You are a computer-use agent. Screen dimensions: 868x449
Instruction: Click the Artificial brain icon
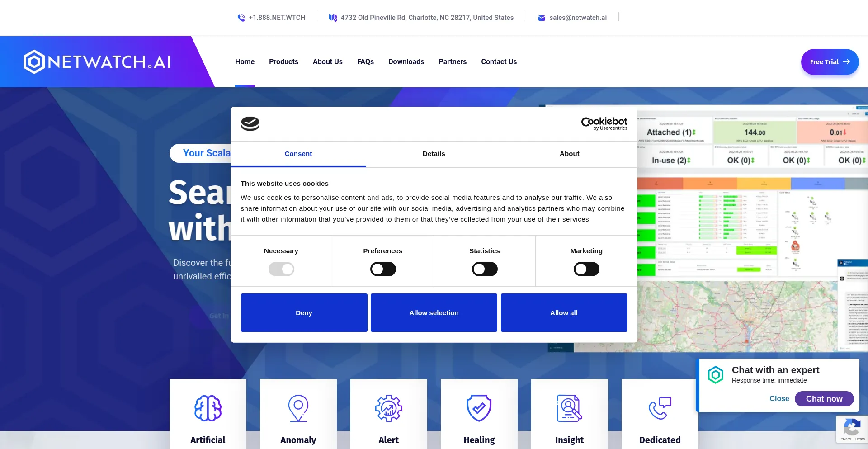[208, 408]
